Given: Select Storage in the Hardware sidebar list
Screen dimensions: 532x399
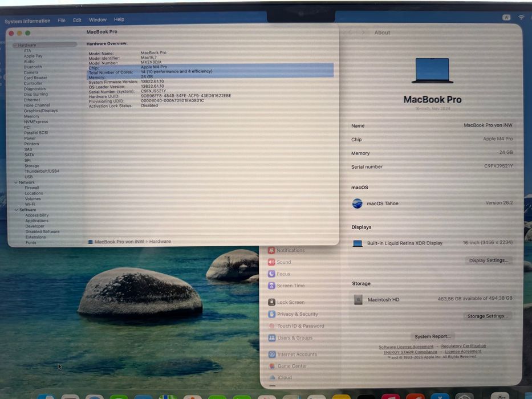Looking at the screenshot, I should click(x=32, y=166).
